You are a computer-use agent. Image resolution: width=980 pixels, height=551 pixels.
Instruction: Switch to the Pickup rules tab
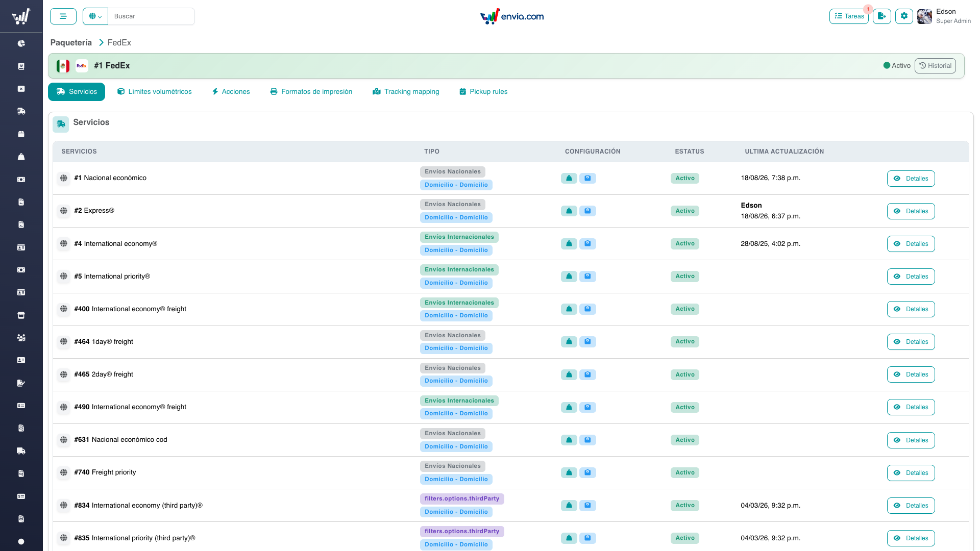point(483,92)
